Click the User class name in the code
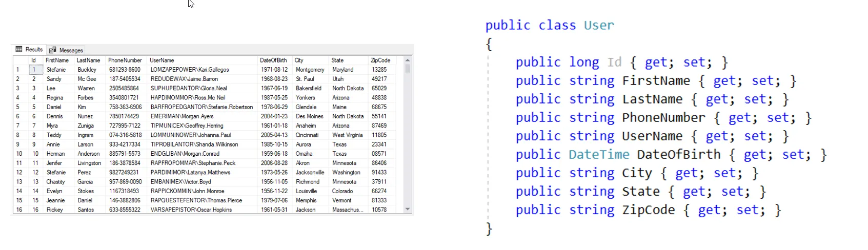Viewport: 868px width, 250px height. (599, 25)
